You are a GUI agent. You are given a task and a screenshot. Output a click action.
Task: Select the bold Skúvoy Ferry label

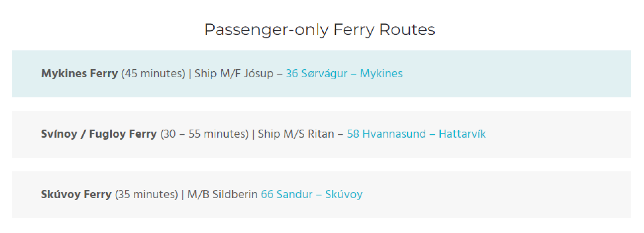coord(76,194)
